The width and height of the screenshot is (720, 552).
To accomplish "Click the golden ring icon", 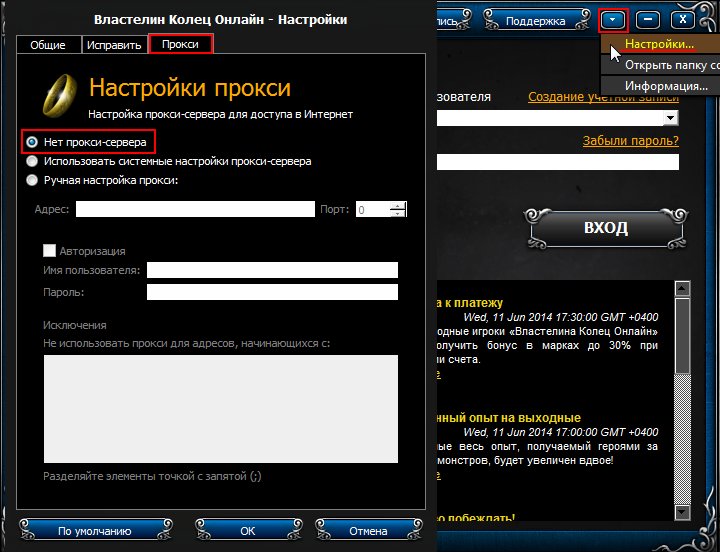I will coord(59,95).
